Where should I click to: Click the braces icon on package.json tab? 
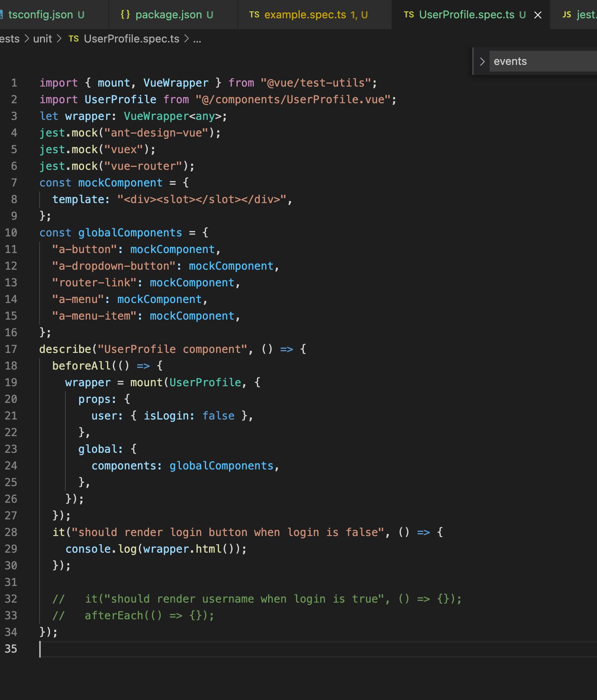tap(125, 15)
